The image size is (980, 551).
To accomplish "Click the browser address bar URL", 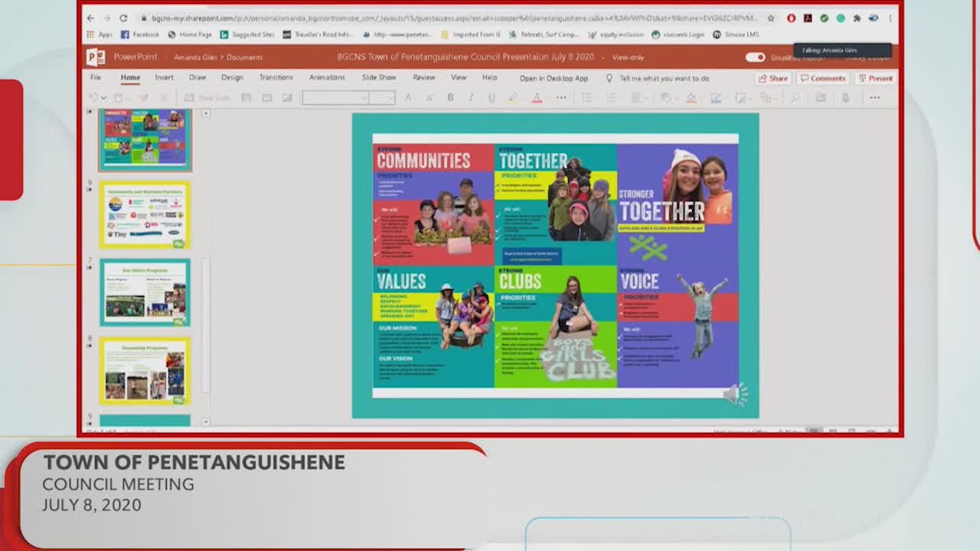I will tap(455, 18).
